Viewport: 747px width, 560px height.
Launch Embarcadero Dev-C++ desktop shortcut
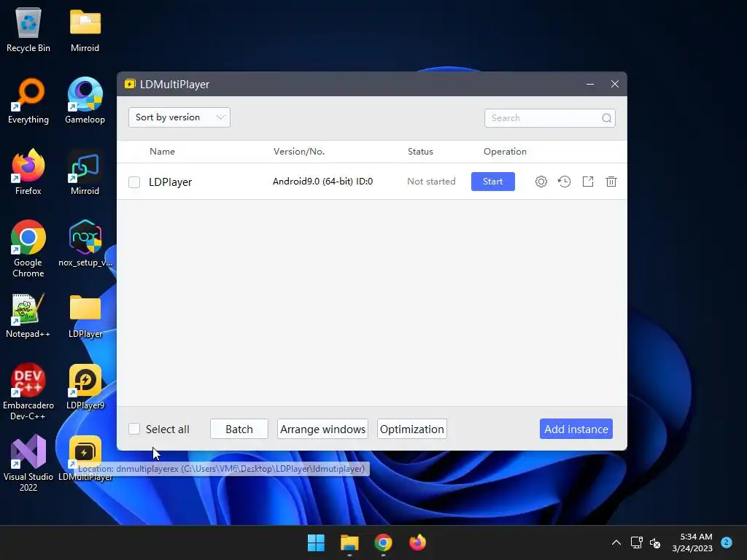28,392
